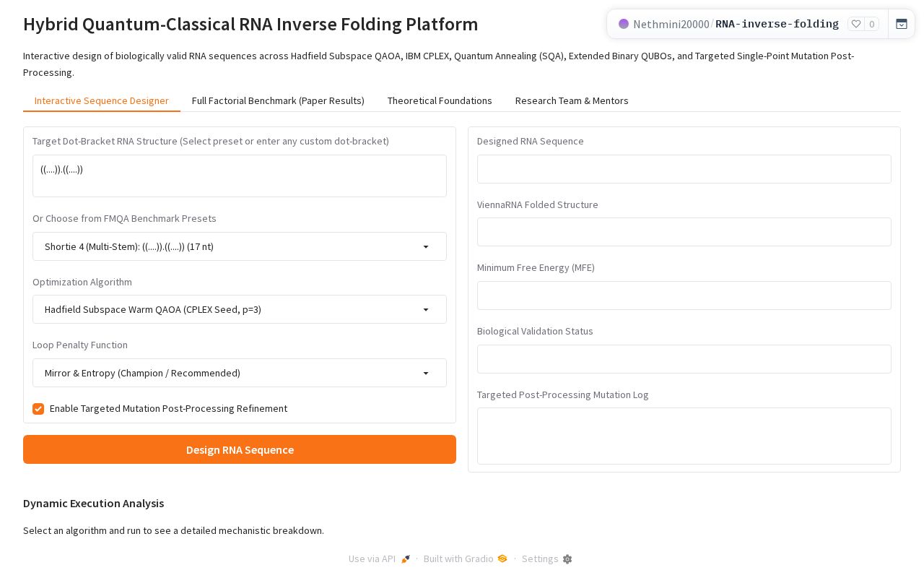The width and height of the screenshot is (924, 578).
Task: Click the heart like icon
Action: (x=856, y=24)
